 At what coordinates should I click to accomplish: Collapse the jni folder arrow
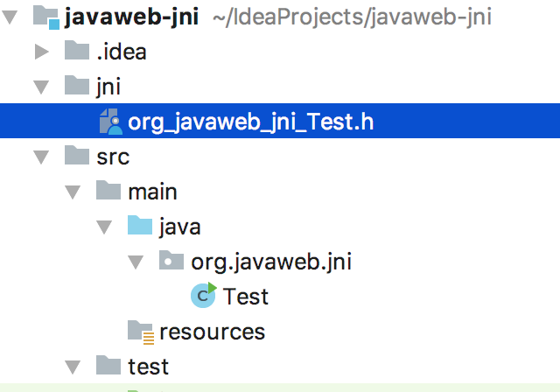tap(41, 87)
